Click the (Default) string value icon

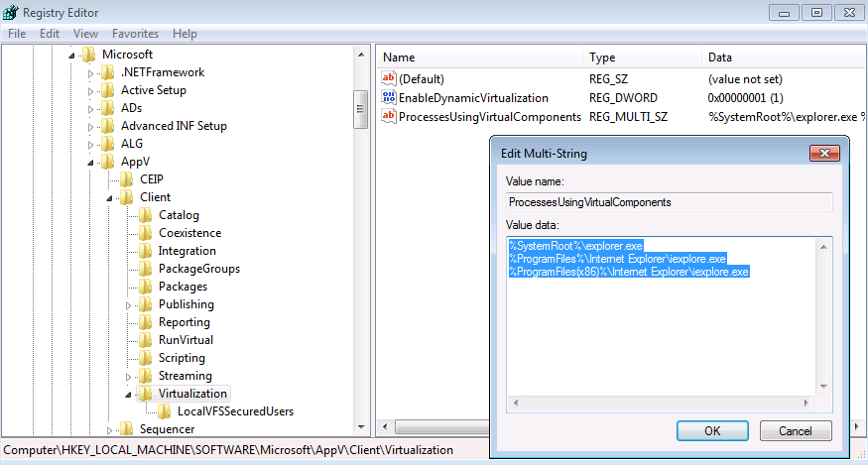point(389,78)
